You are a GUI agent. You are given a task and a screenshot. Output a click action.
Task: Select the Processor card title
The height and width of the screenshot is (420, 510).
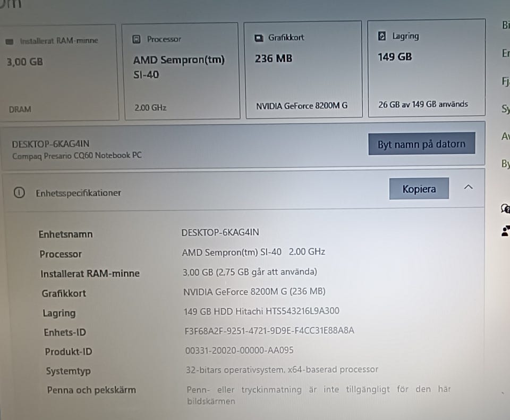164,39
